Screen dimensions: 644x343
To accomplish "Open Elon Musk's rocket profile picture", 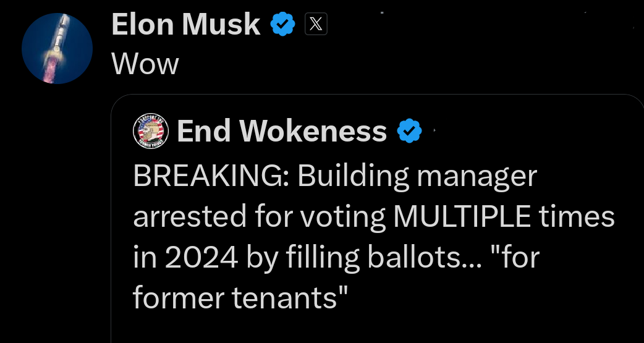I will pyautogui.click(x=57, y=48).
